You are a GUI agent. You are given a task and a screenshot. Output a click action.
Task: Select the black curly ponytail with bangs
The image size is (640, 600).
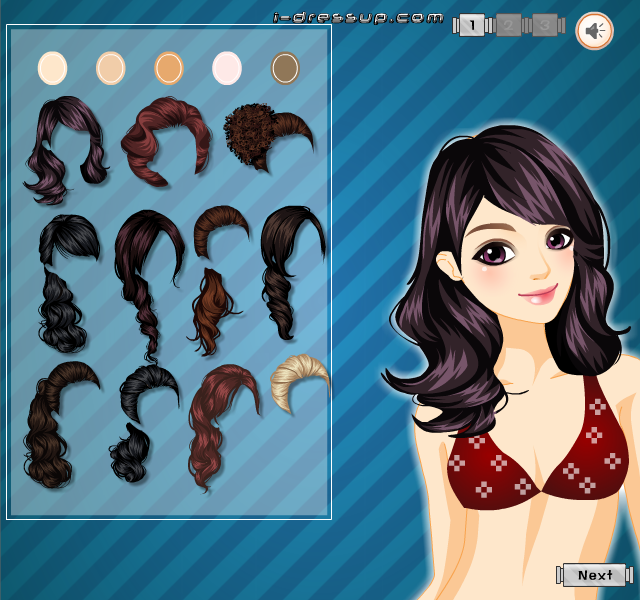[x=67, y=283]
